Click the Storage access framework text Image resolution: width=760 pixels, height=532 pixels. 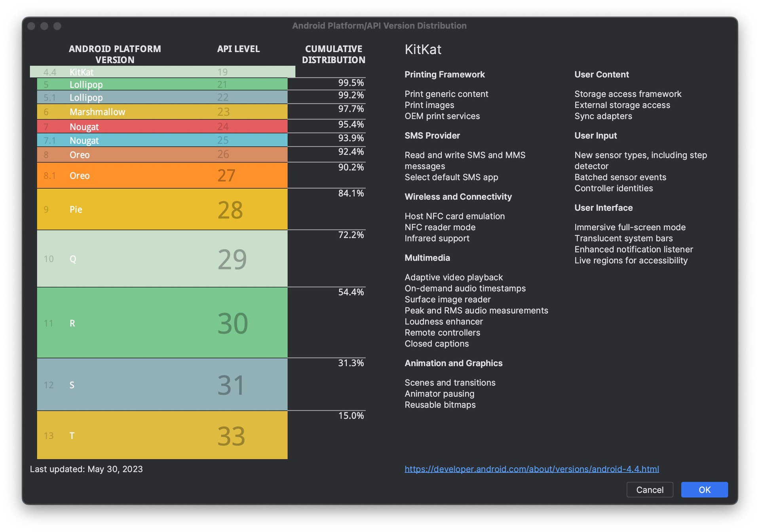coord(628,94)
